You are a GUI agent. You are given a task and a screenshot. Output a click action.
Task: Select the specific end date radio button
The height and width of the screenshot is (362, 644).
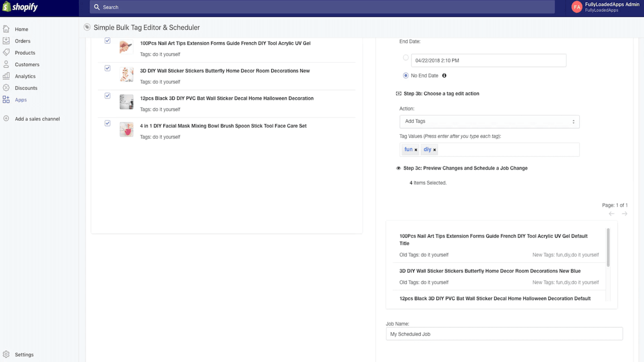(x=406, y=58)
